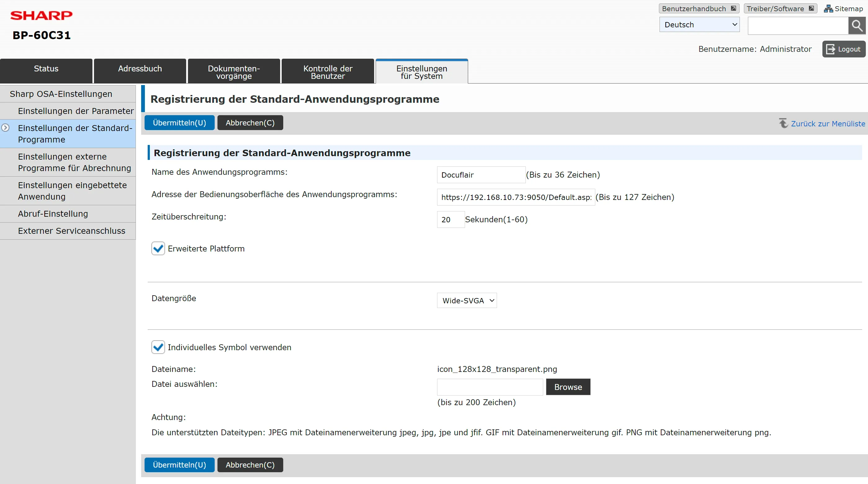This screenshot has width=868, height=484.
Task: Expand the Wide-SVGA Datengröße dropdown
Action: (x=467, y=301)
